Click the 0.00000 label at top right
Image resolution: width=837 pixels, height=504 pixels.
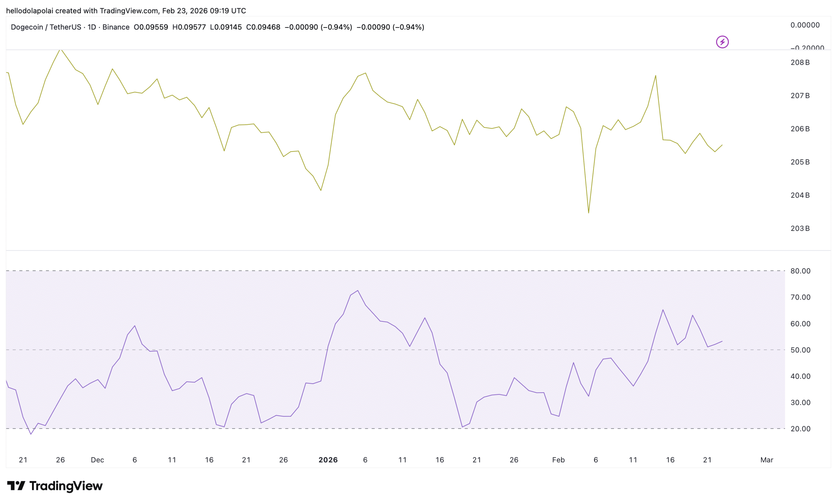pyautogui.click(x=805, y=25)
